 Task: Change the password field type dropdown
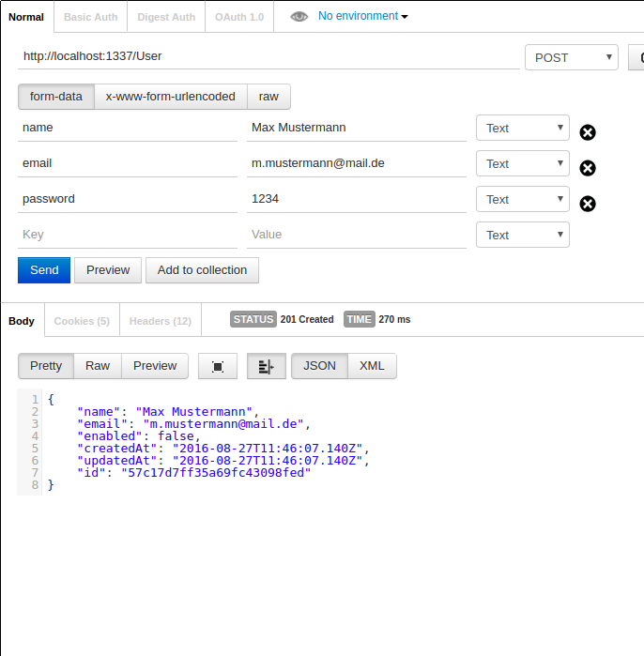point(522,199)
